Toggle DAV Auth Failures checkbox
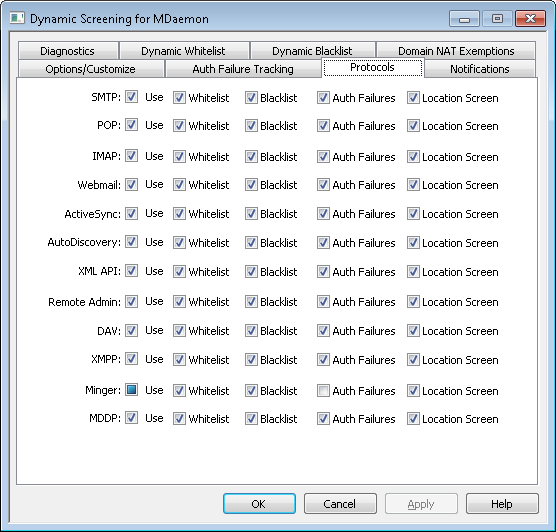This screenshot has width=556, height=532. point(323,331)
